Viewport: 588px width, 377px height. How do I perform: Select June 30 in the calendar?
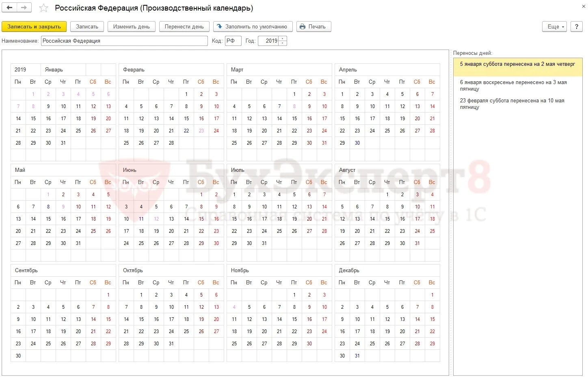click(216, 243)
